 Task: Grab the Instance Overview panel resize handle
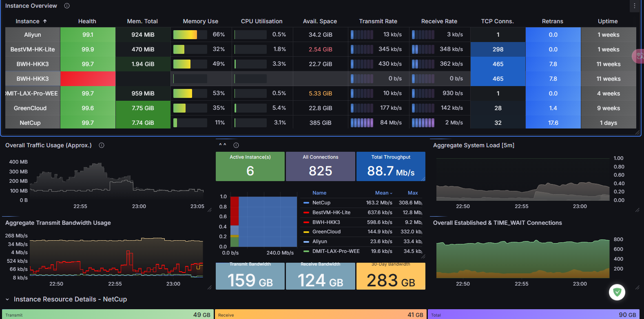[637, 133]
